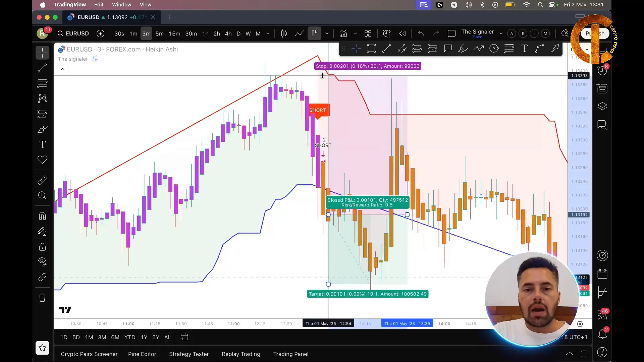Select the brush drawing tool
The height and width of the screenshot is (362, 644).
click(x=42, y=129)
